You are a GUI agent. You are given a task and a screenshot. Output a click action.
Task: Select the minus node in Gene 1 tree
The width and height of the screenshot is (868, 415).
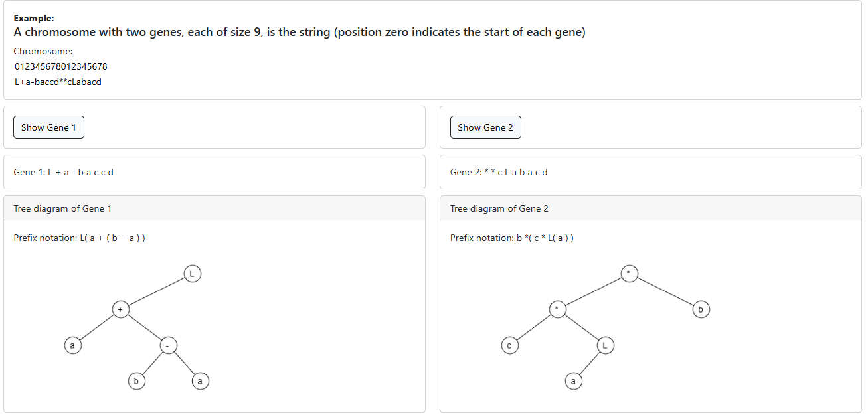click(168, 345)
